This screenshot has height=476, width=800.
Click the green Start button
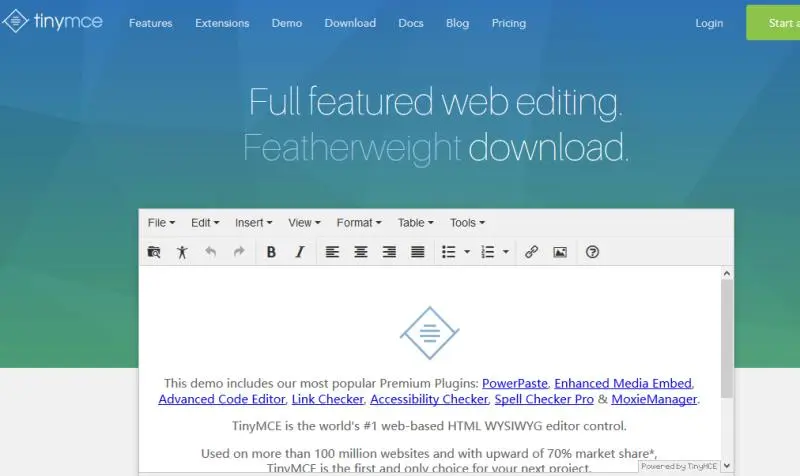(x=773, y=23)
